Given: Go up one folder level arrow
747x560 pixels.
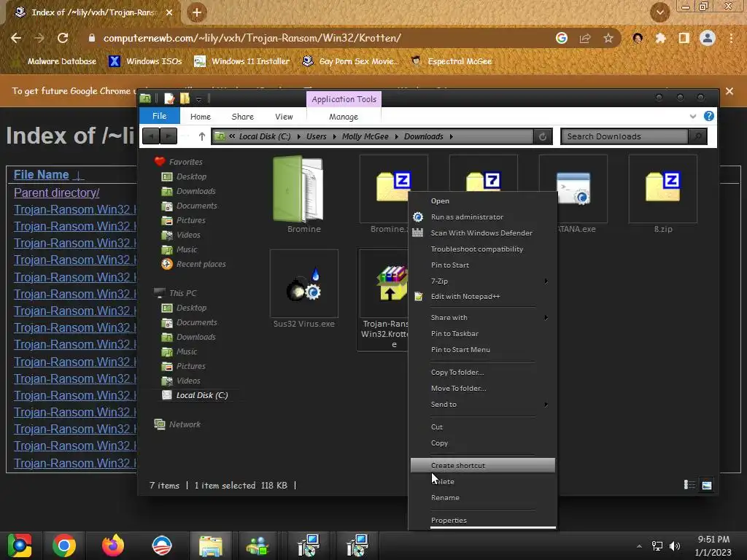Looking at the screenshot, I should pyautogui.click(x=202, y=136).
